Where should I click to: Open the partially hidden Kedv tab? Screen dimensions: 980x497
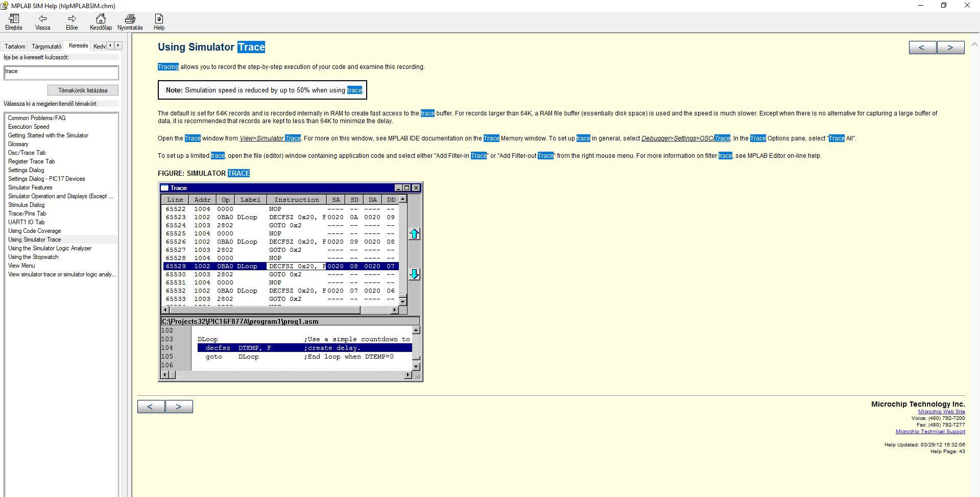(x=100, y=46)
